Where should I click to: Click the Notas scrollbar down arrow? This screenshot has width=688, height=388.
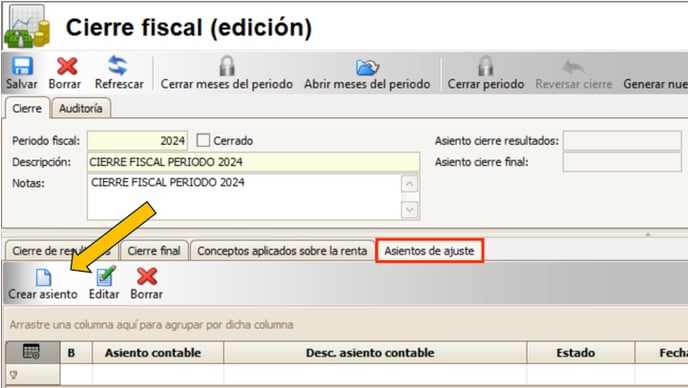pyautogui.click(x=409, y=209)
